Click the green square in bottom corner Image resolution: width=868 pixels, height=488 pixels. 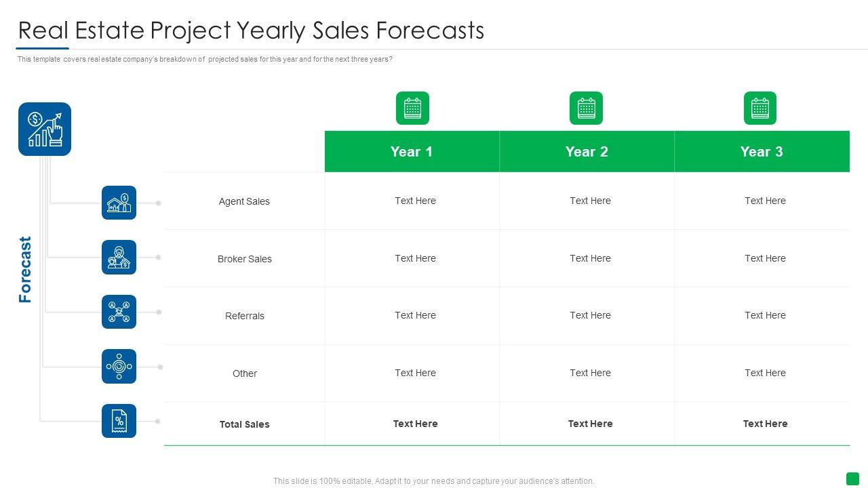click(x=852, y=479)
